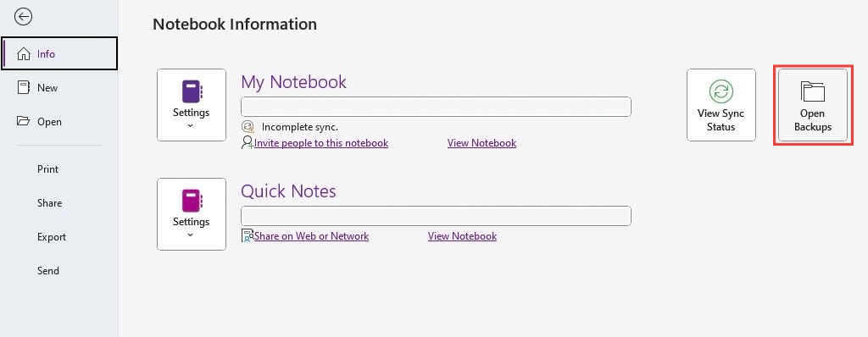Viewport: 868px width, 337px height.
Task: Click the purple My Notebook icon
Action: 192,91
